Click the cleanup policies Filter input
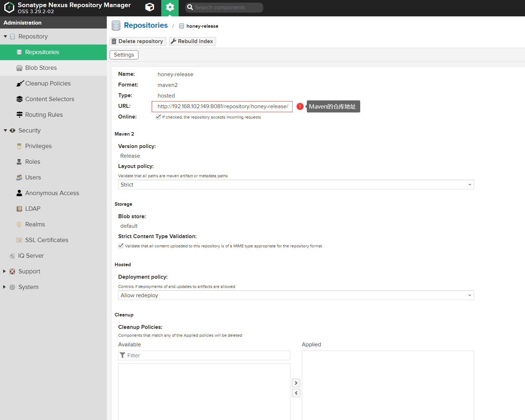Viewport: 525px width, 420px height. pos(204,355)
